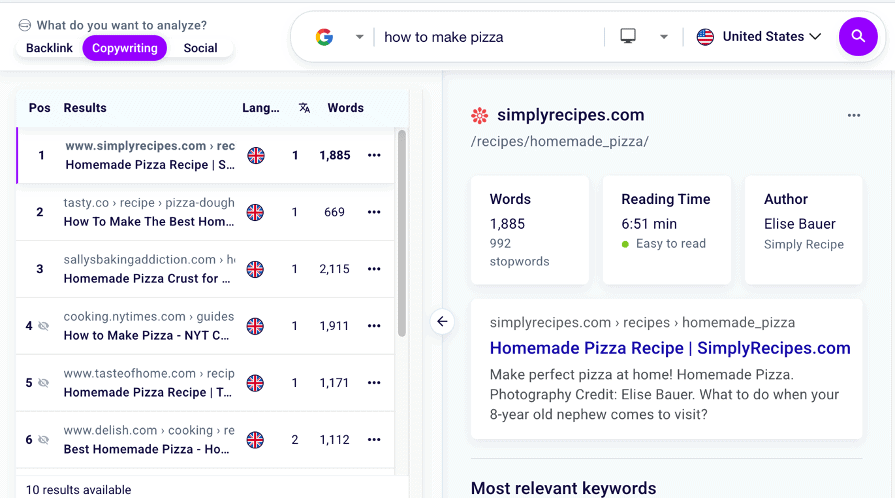
Task: Open options menu for delish.com row
Action: [374, 440]
